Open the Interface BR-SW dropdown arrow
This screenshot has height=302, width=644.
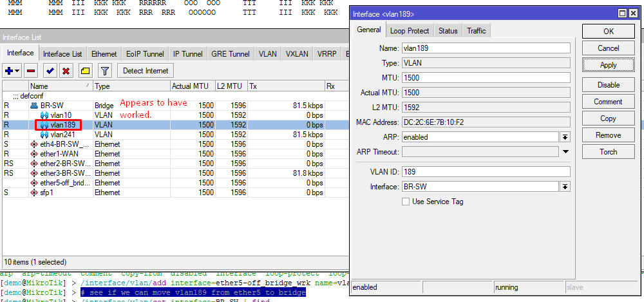(565, 187)
